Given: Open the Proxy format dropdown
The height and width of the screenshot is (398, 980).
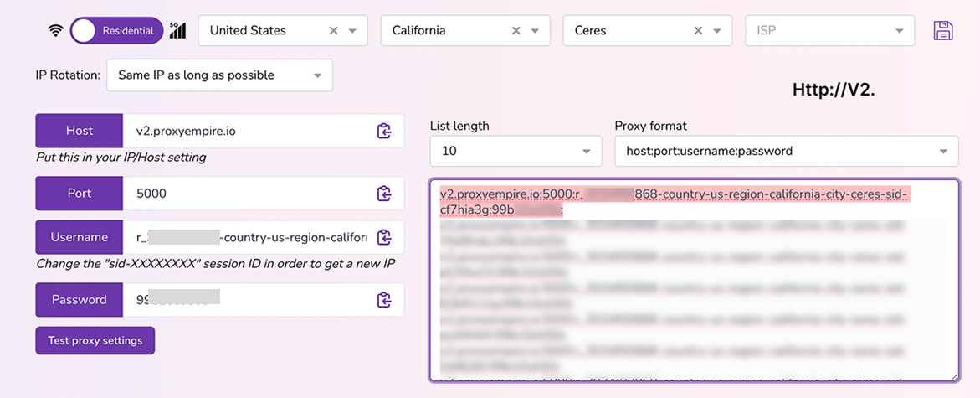Looking at the screenshot, I should coord(786,151).
